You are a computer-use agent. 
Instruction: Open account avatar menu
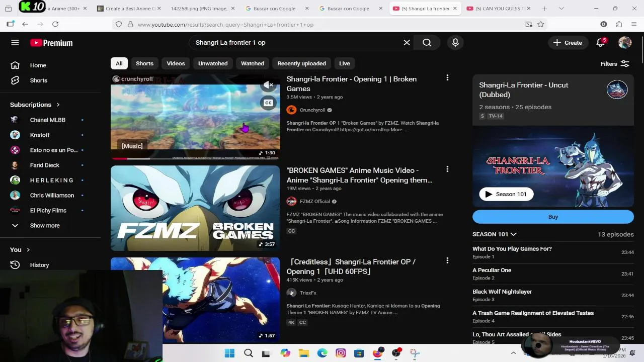[x=624, y=43]
